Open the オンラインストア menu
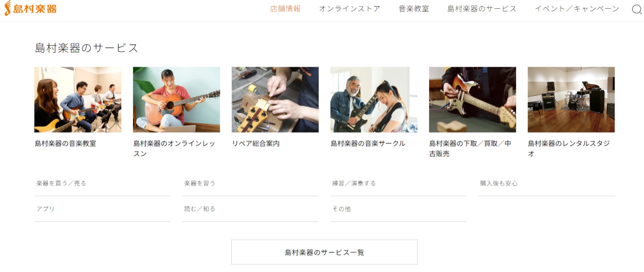 tap(349, 9)
